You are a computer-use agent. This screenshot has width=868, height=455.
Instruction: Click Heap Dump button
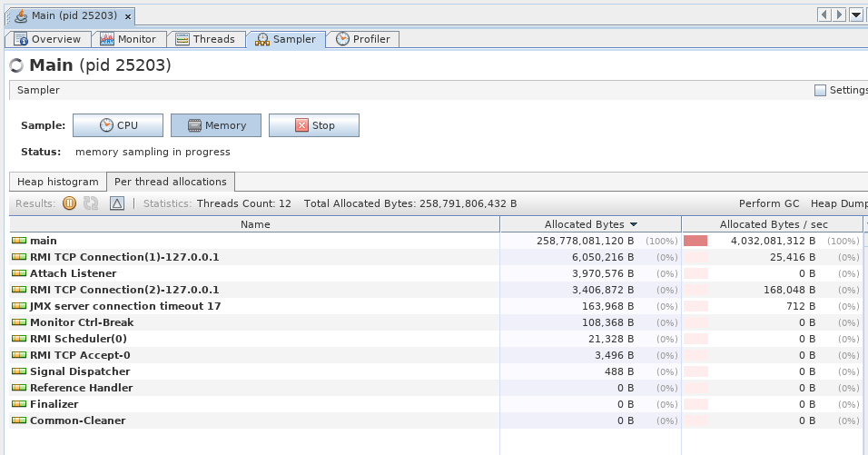[x=839, y=203]
